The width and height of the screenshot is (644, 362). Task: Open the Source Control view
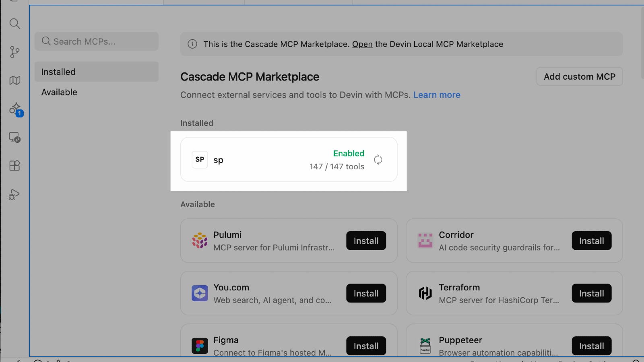(15, 52)
